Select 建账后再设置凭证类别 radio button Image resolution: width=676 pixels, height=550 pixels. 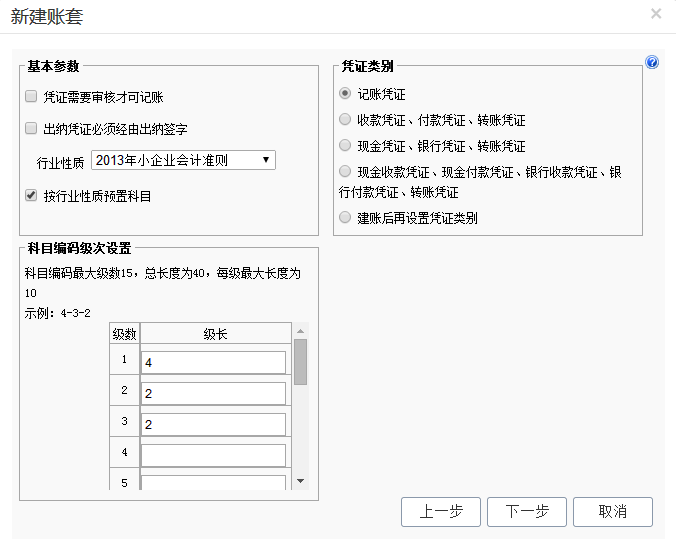346,217
